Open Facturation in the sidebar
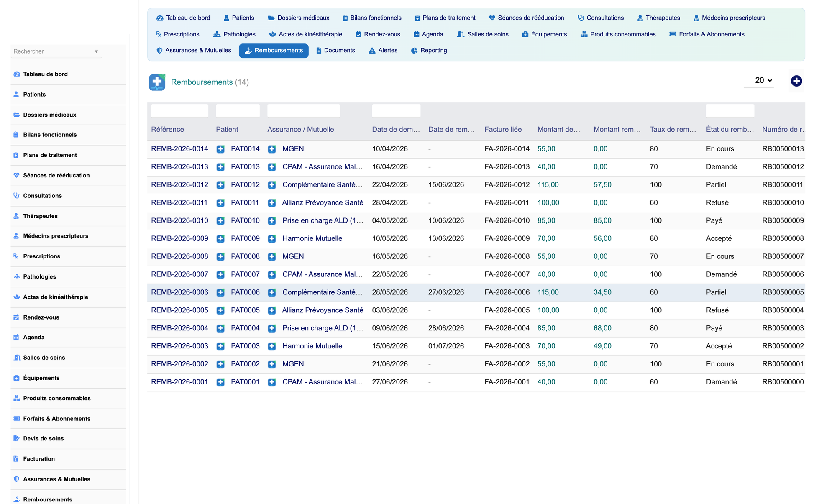Viewport: 814px width, 504px height. (x=39, y=459)
